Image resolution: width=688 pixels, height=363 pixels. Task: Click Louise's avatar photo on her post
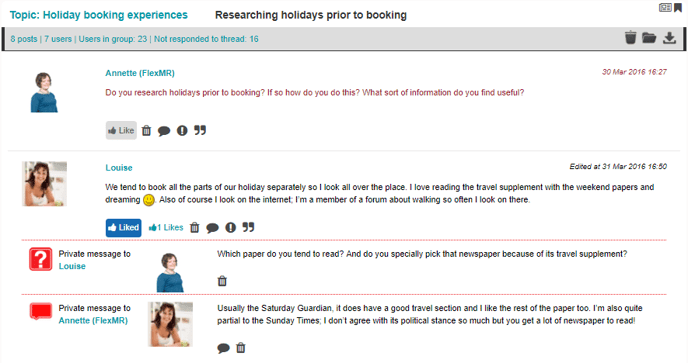coord(44,183)
